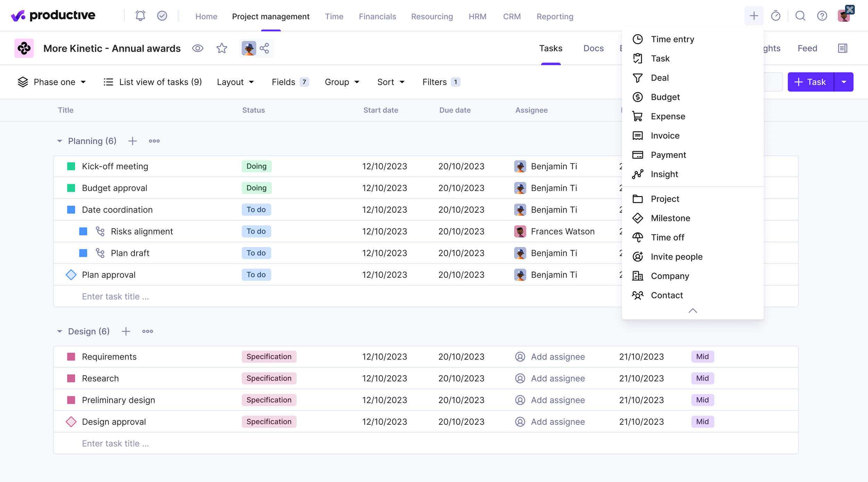
Task: Open the three-dot menu for Design
Action: 148,331
